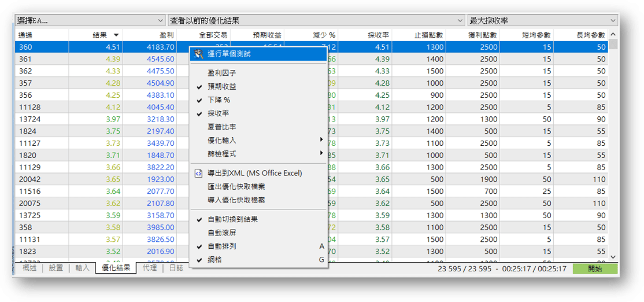Viewport: 644px width, 302px height.
Task: Select row with pass 11128
Action: (x=312, y=107)
